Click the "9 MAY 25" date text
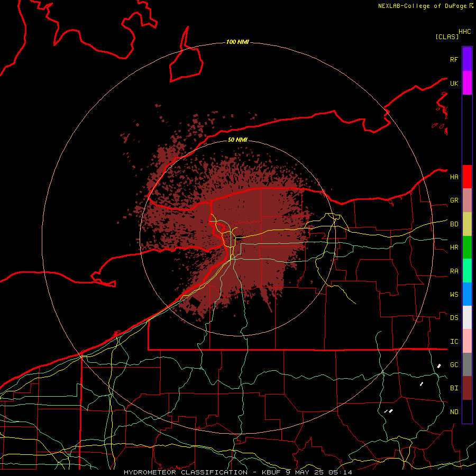The image size is (476, 476). (305, 472)
